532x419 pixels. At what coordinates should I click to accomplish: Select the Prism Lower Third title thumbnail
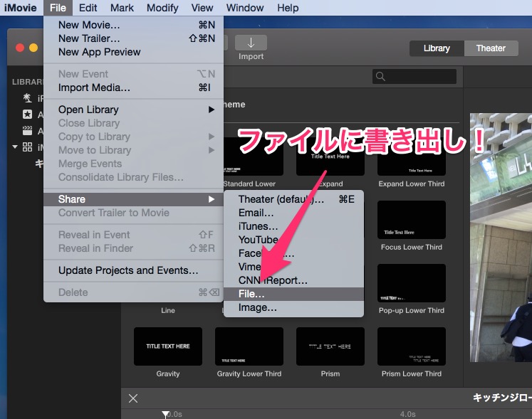(x=412, y=346)
